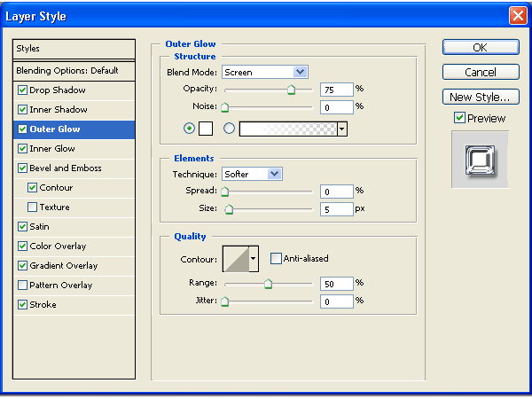Click the glow gradient preview bar
Image resolution: width=532 pixels, height=399 pixels.
coord(288,129)
